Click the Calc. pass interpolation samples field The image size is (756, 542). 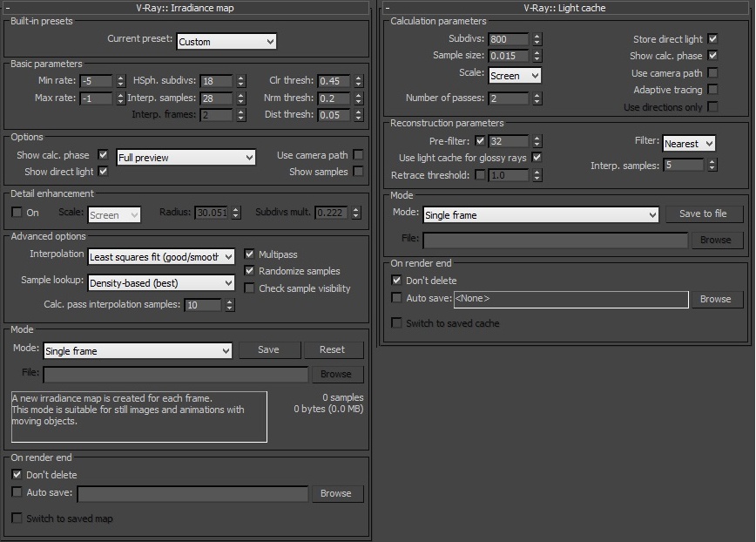click(204, 305)
